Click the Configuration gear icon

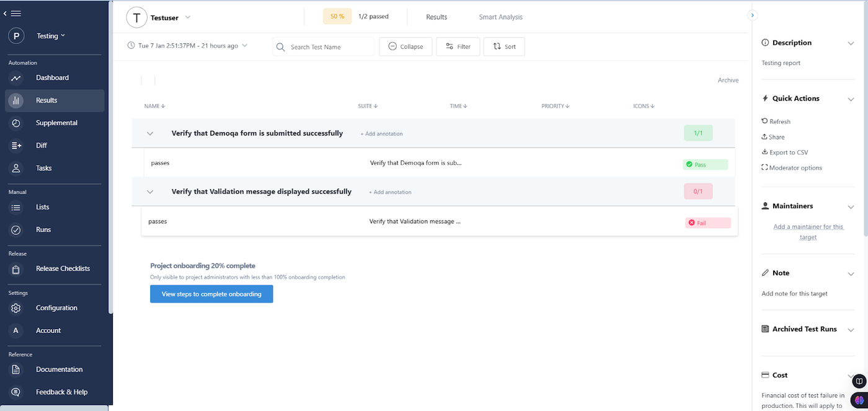(16, 308)
